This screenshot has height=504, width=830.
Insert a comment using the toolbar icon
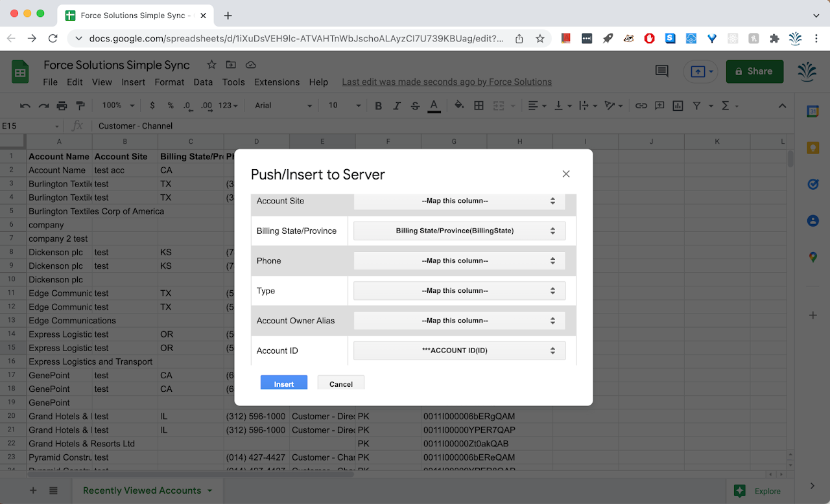pyautogui.click(x=659, y=106)
